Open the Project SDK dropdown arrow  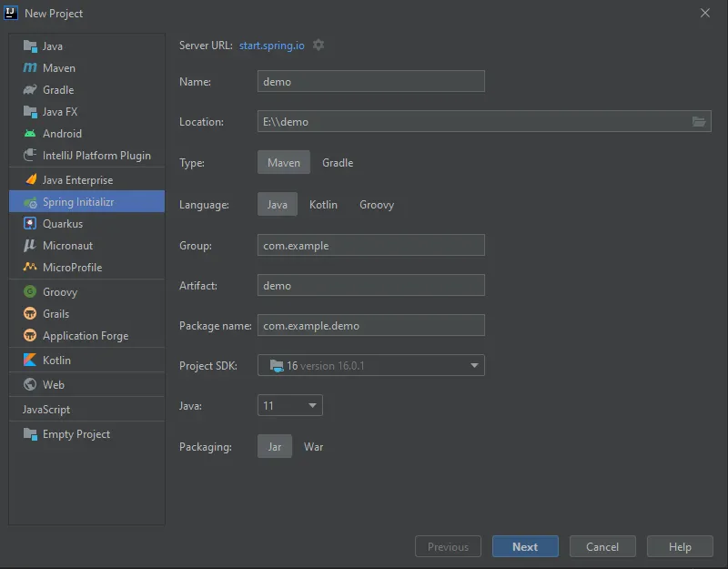[x=474, y=366]
